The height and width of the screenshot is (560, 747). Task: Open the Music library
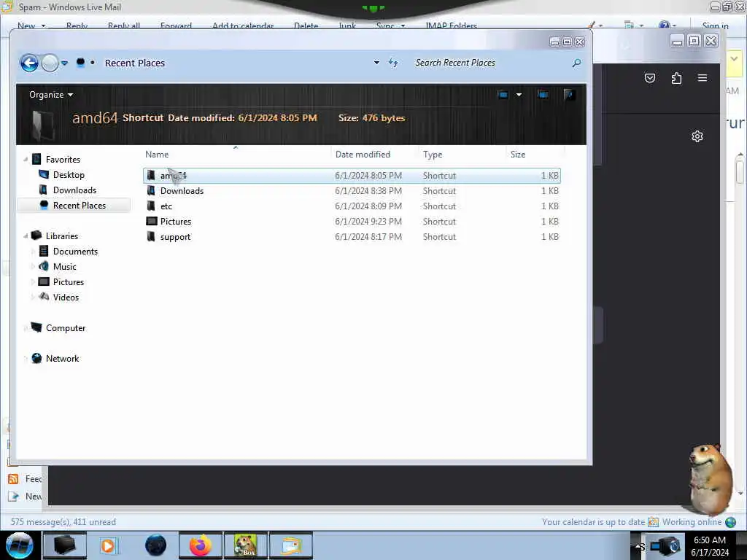[x=65, y=267]
